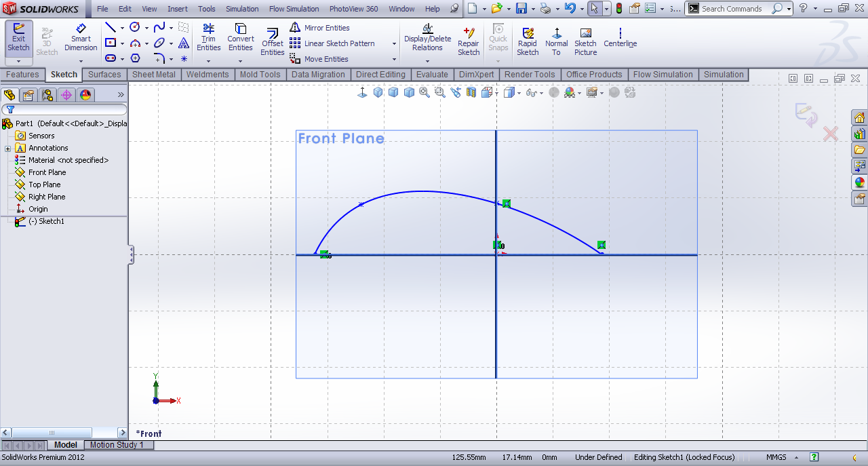Expand the Annotations tree node
The width and height of the screenshot is (868, 466).
point(7,149)
